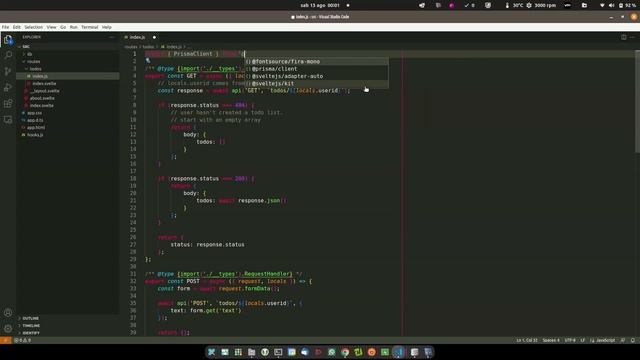
Task: Select @sveltejs/kit suggestion
Action: click(x=316, y=84)
